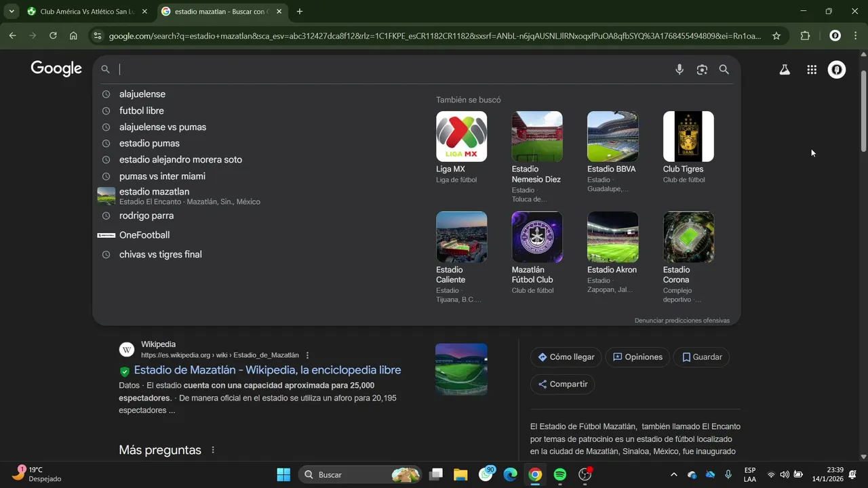Reload the current page

tap(53, 36)
